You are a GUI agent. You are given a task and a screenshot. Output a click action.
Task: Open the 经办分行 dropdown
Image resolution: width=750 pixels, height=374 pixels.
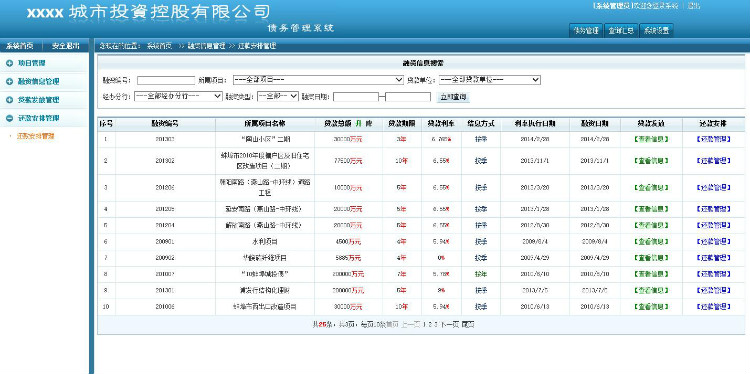point(178,96)
